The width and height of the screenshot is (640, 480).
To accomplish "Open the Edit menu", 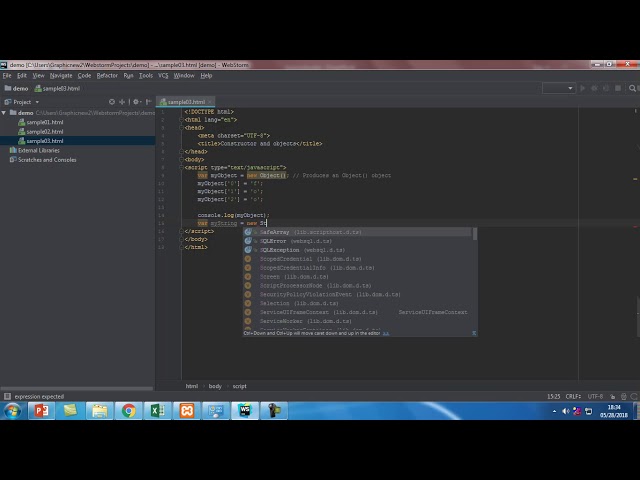I will pos(22,76).
